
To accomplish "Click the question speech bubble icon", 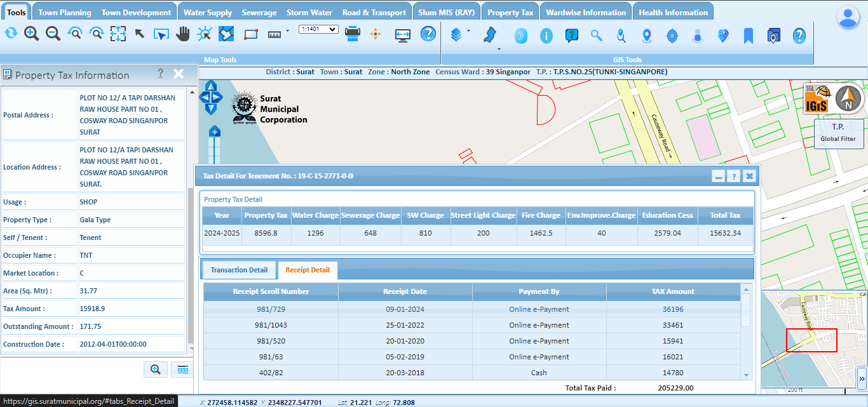I will 572,36.
